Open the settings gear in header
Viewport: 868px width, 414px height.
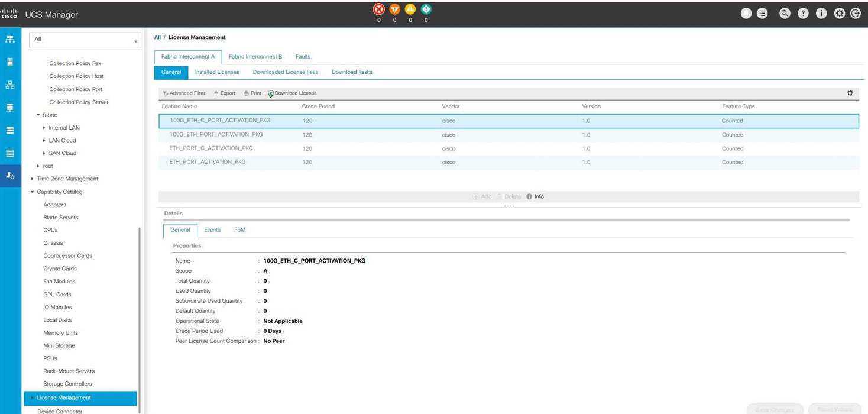coord(840,14)
